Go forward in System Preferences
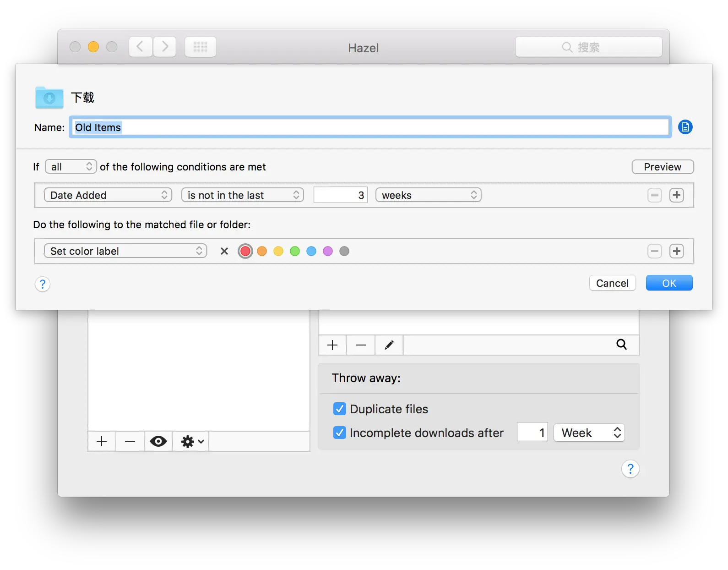This screenshot has height=570, width=728. tap(164, 47)
